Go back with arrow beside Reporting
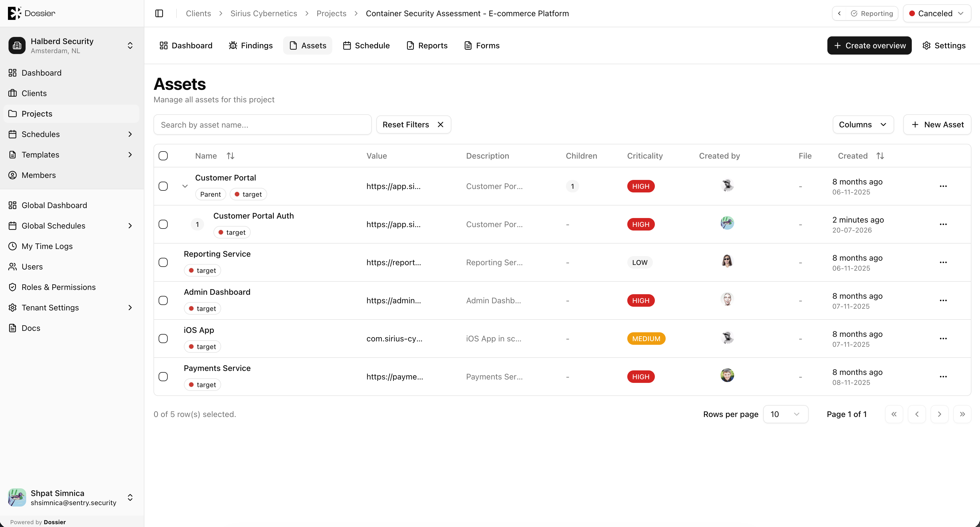 point(839,13)
